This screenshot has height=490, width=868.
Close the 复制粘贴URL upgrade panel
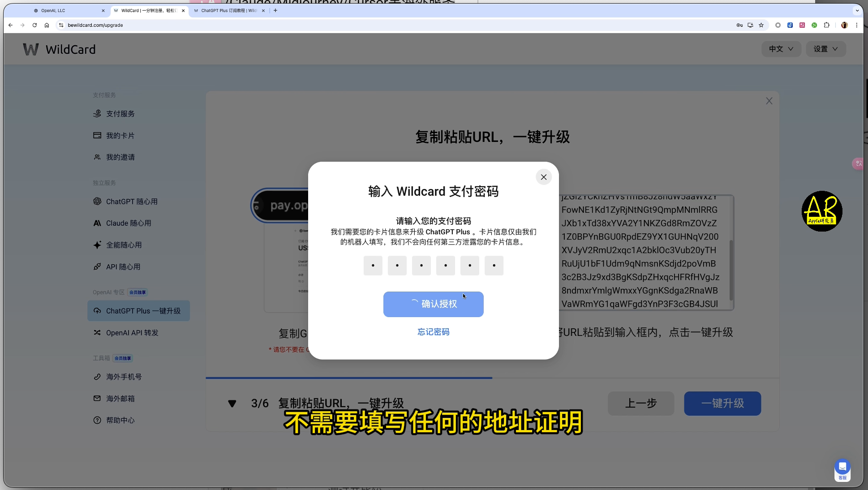(769, 101)
